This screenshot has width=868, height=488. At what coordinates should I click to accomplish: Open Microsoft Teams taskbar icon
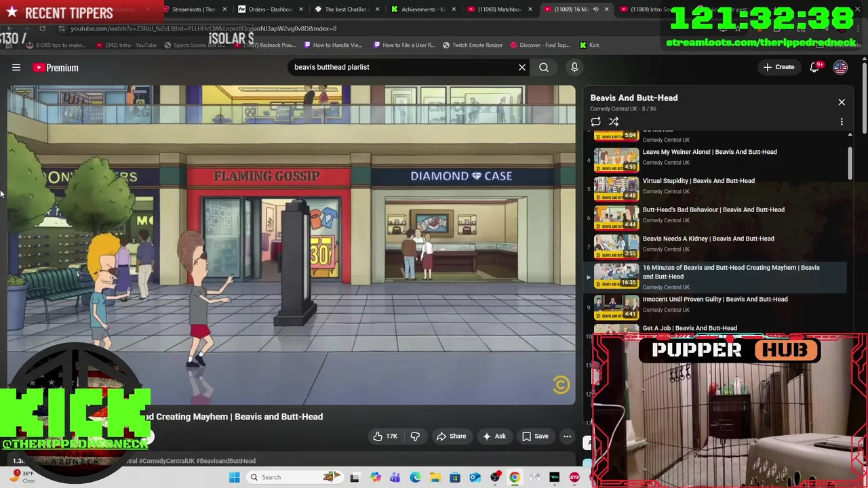[x=395, y=477]
